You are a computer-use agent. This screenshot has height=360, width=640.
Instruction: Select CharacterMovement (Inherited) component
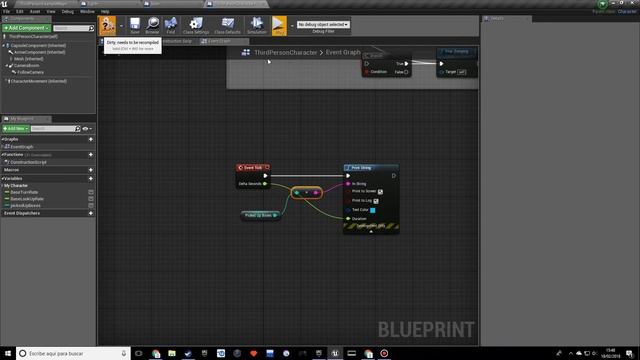tap(38, 81)
